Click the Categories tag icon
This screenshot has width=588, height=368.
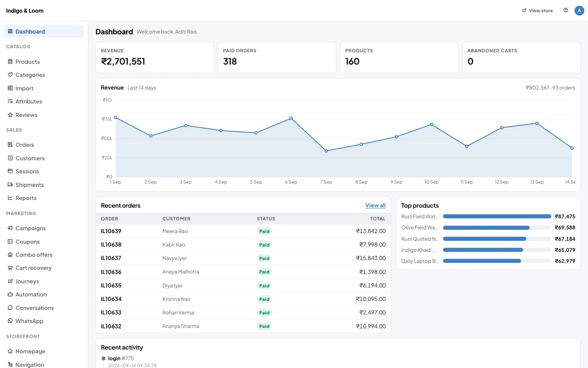(x=10, y=75)
